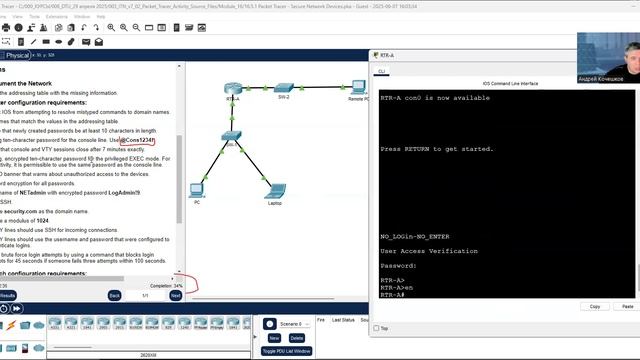Click the Delete scenario button
640x360 pixels.
(x=297, y=338)
